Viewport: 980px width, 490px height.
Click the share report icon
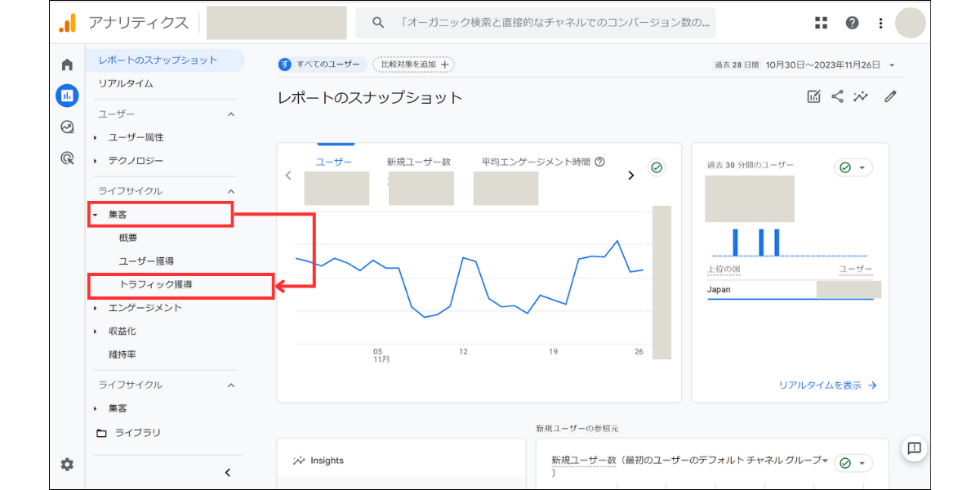point(837,96)
